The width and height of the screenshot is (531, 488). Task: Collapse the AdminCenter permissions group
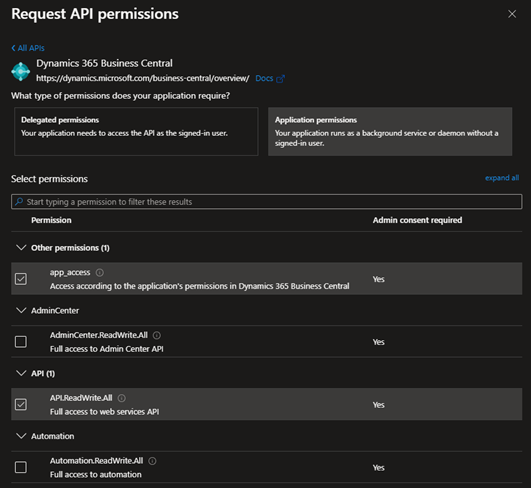point(21,311)
